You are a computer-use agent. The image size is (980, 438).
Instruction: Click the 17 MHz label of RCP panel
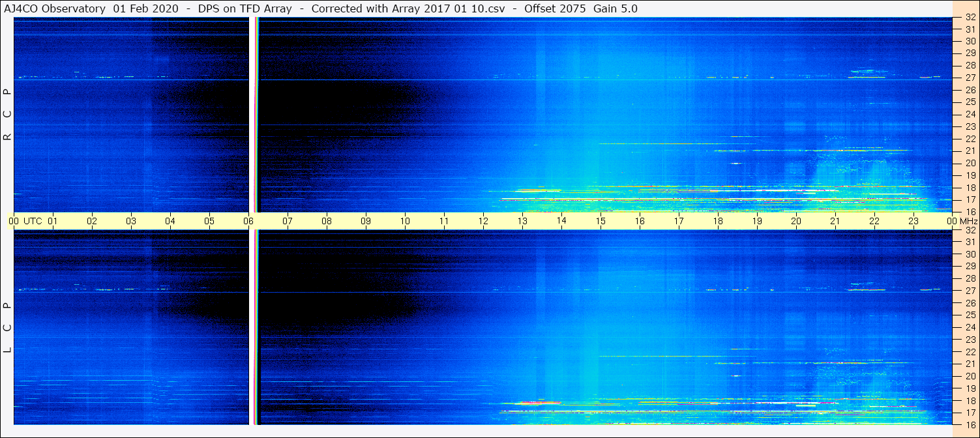coord(970,199)
